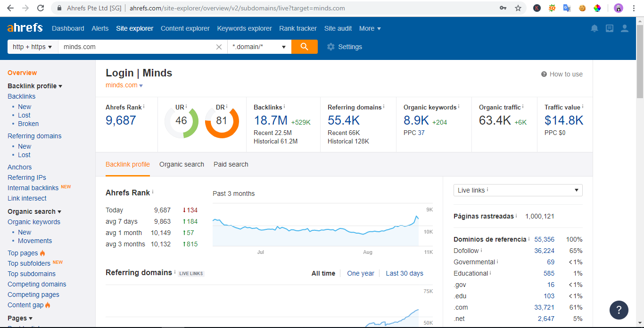
Task: Clear the minds.com search input via X icon
Action: tap(219, 46)
